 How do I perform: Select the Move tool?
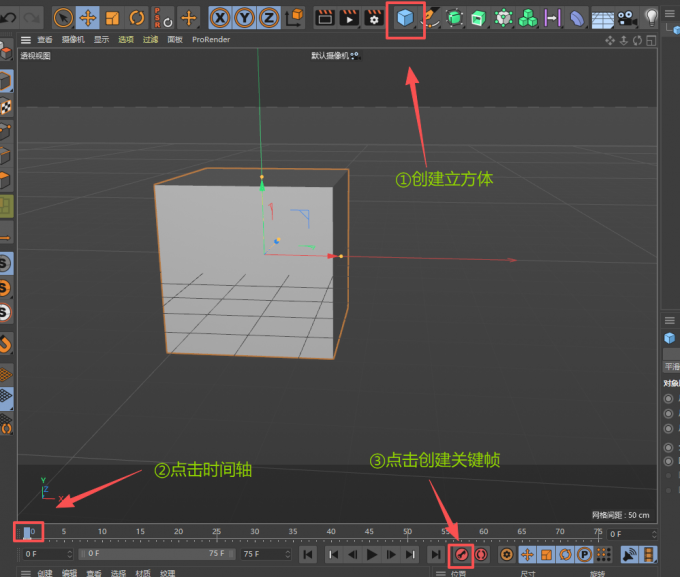[x=87, y=18]
